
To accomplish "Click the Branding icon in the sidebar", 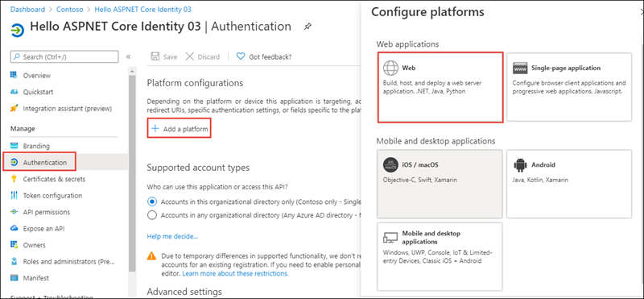I will pyautogui.click(x=14, y=146).
